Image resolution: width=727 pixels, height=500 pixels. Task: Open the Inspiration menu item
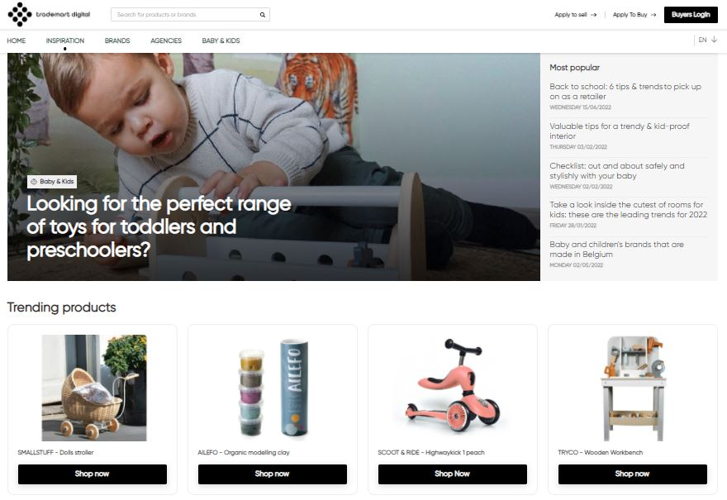coord(65,41)
